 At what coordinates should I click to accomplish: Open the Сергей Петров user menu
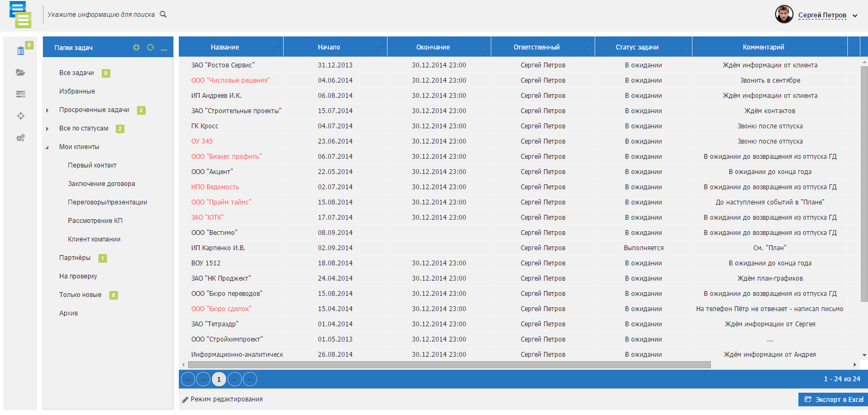click(822, 15)
